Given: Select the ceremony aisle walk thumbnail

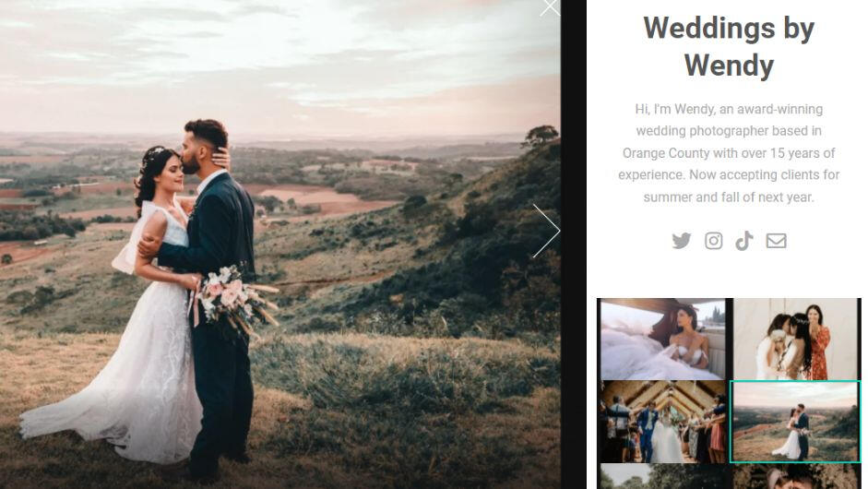Looking at the screenshot, I should click(663, 422).
